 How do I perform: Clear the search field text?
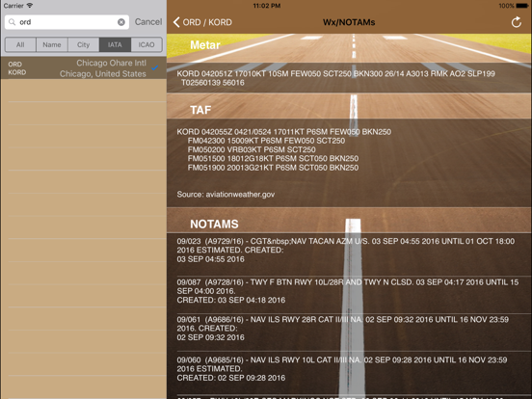121,22
